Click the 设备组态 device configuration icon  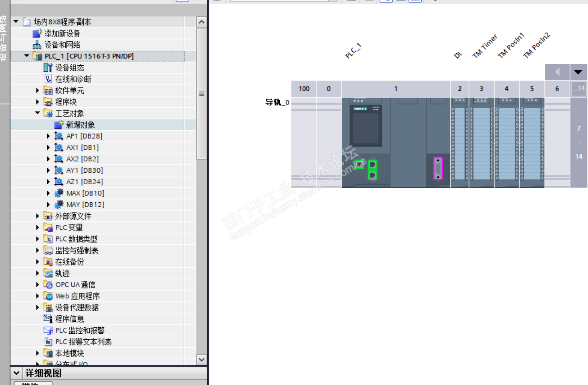coord(48,68)
